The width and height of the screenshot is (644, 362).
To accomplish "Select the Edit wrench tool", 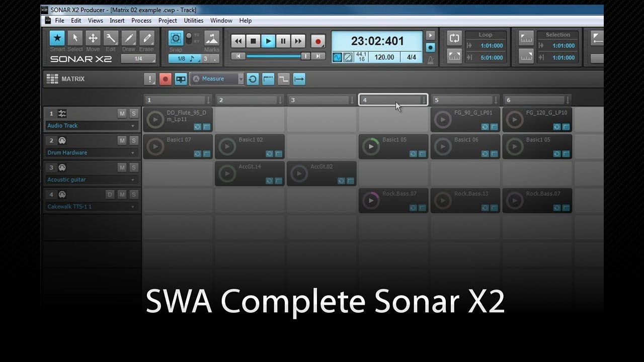I will (111, 38).
